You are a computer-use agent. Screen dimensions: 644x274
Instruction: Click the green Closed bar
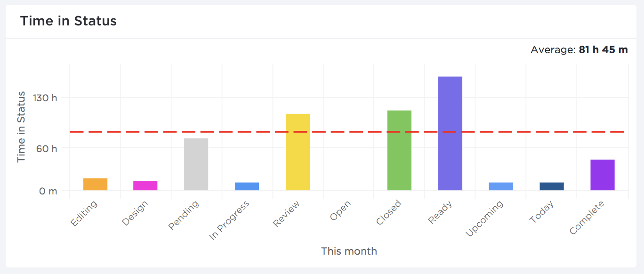[x=399, y=150]
